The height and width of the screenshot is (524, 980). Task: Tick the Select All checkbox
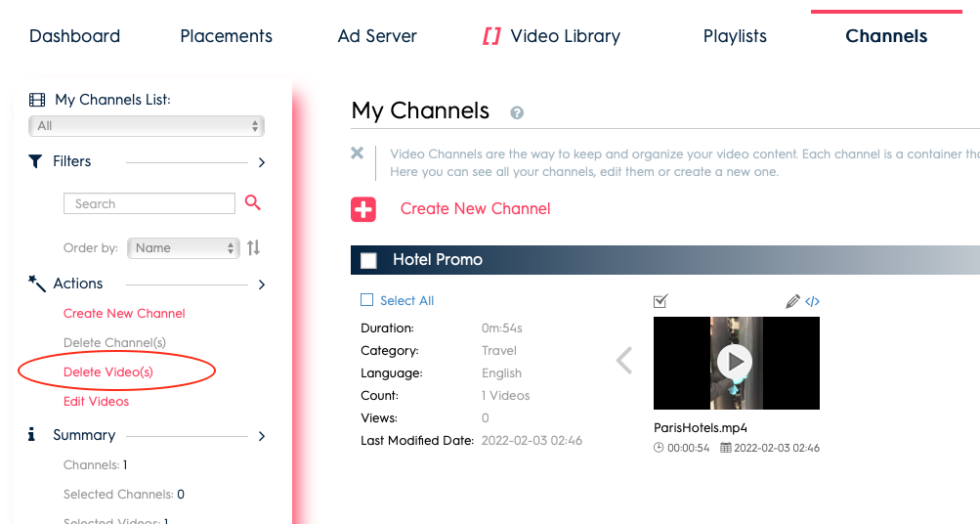(366, 300)
